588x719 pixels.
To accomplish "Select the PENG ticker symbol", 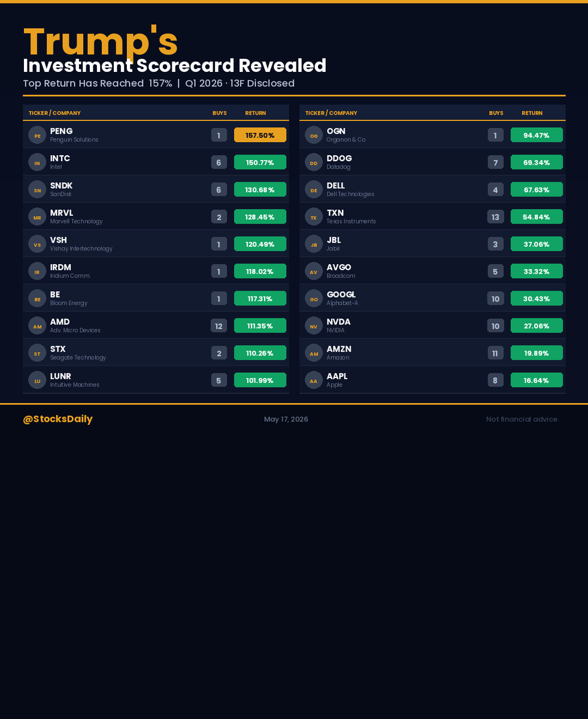I will (x=61, y=131).
